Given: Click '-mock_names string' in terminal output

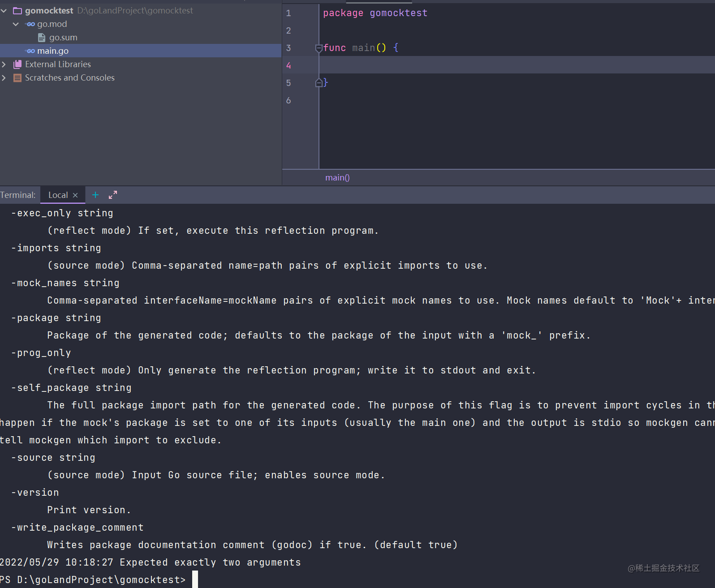Looking at the screenshot, I should [65, 283].
